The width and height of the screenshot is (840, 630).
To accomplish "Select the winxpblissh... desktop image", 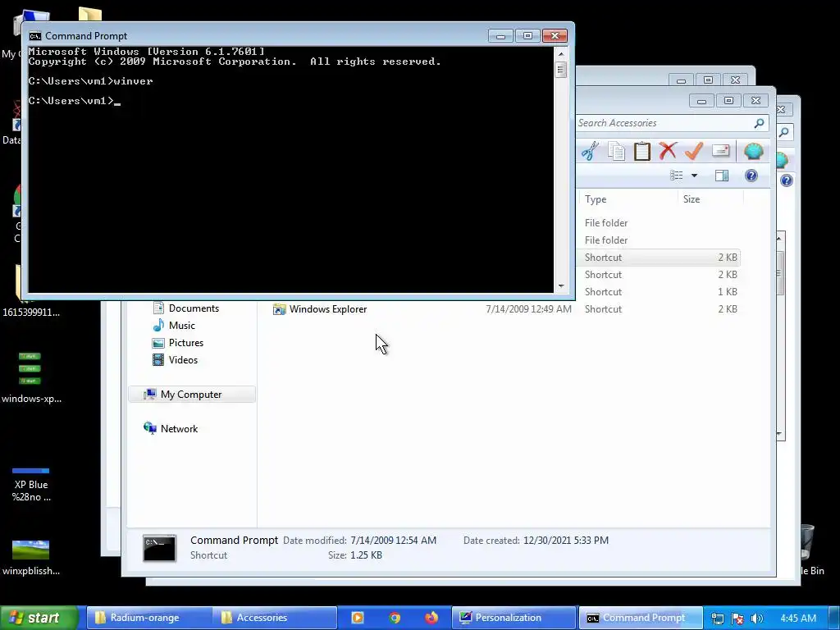I will tap(31, 557).
